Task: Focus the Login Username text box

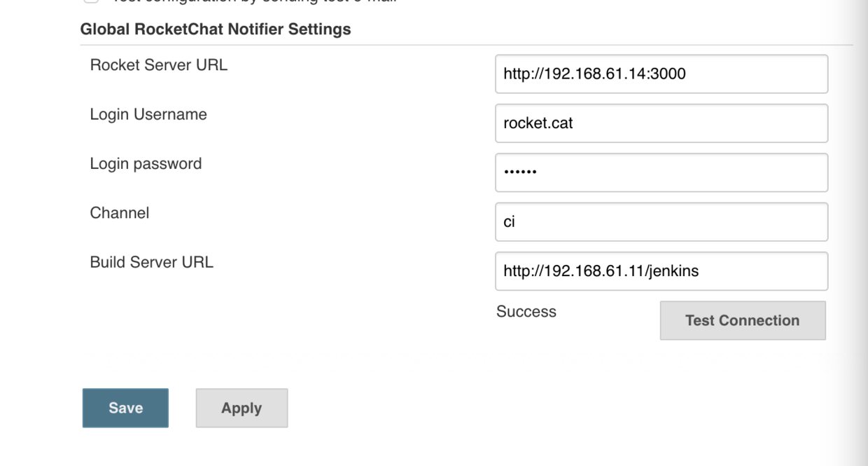Action: tap(661, 123)
